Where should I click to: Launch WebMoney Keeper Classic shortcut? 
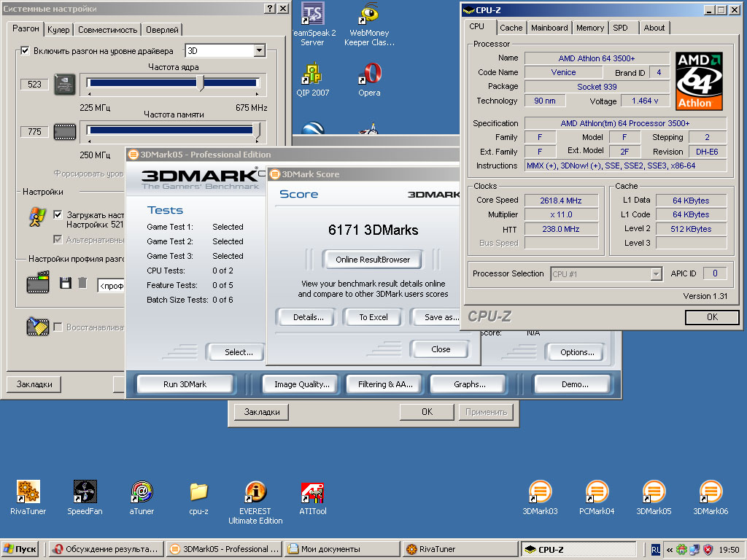click(x=369, y=24)
